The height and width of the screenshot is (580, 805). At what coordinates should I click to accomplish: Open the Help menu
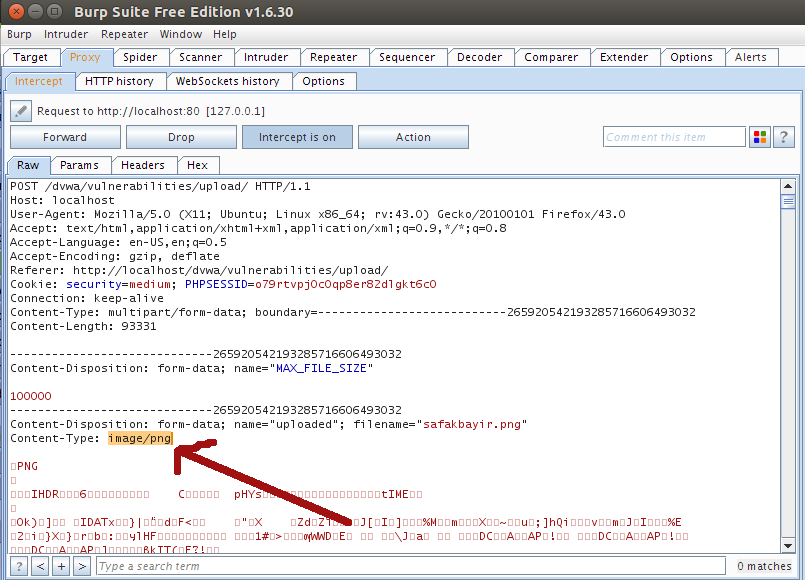[x=225, y=34]
